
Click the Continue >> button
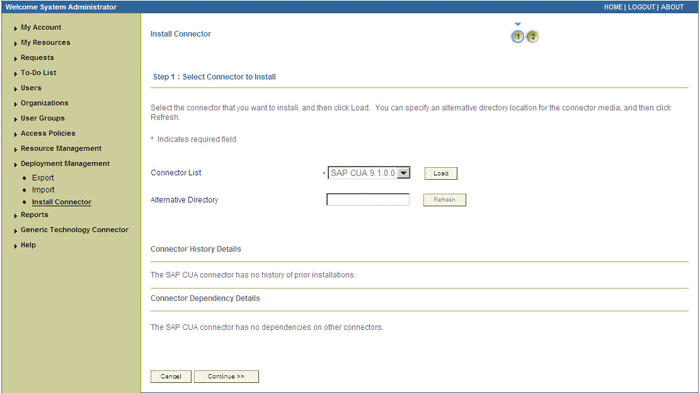click(226, 376)
